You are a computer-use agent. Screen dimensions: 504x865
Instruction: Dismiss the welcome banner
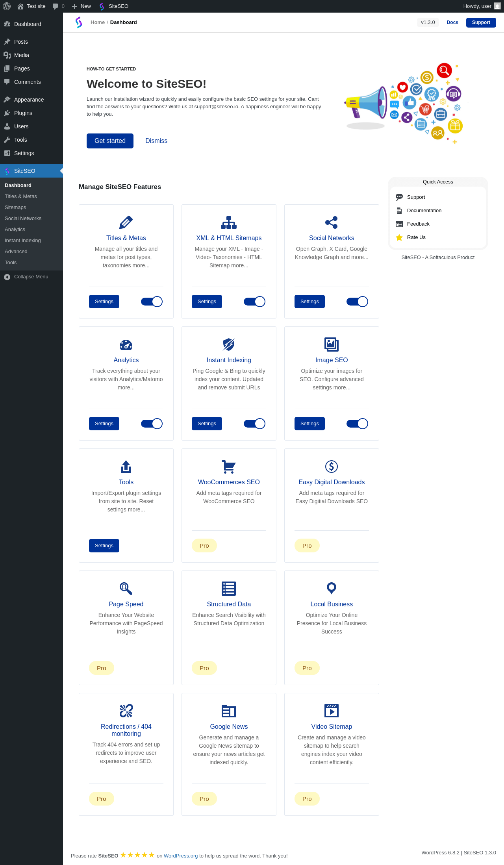pyautogui.click(x=156, y=141)
